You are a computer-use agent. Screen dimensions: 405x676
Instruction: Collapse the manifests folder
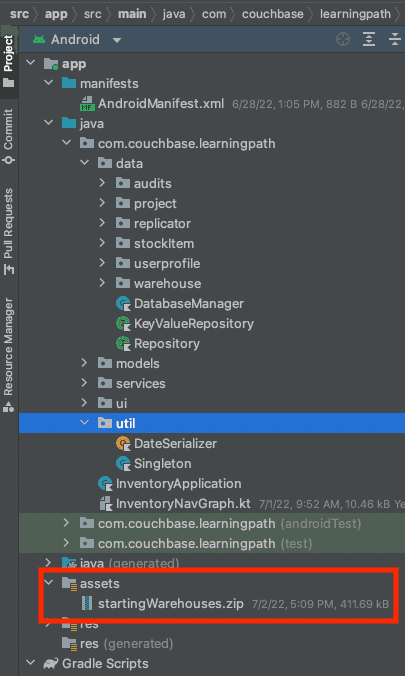[49, 83]
